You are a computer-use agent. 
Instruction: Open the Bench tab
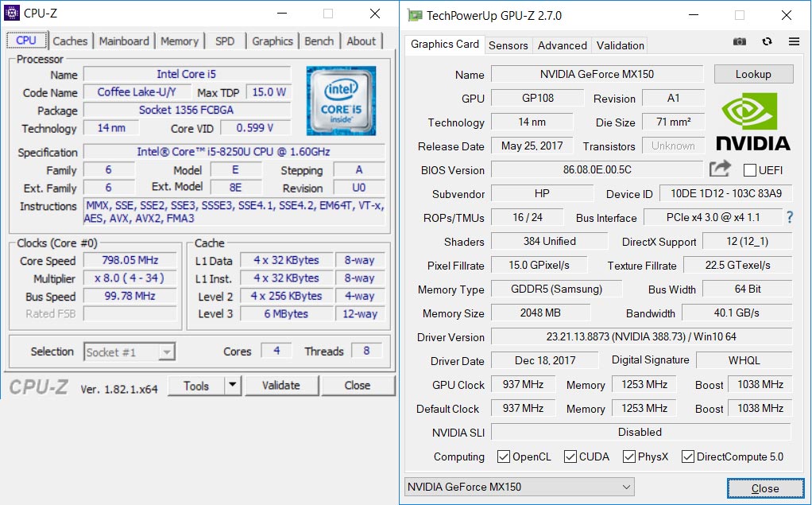[319, 41]
